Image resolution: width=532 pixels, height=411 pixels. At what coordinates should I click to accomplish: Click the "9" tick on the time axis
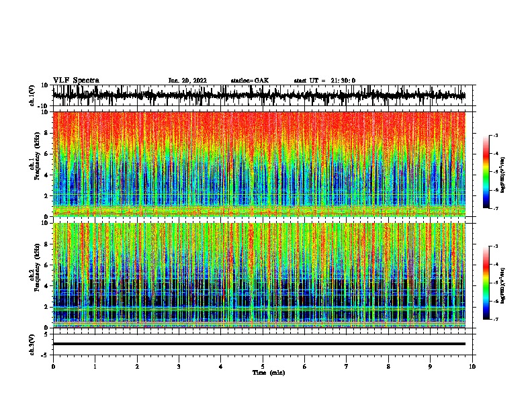430,367
